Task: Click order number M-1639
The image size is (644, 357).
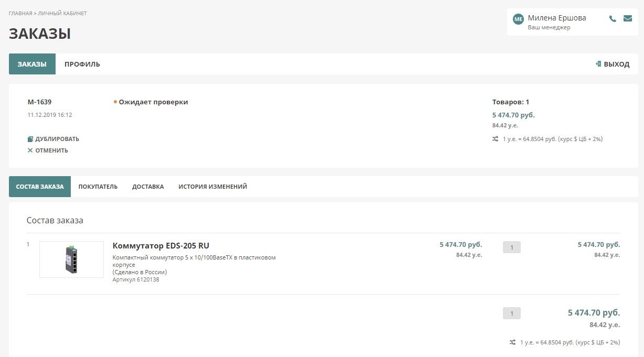Action: tap(39, 102)
